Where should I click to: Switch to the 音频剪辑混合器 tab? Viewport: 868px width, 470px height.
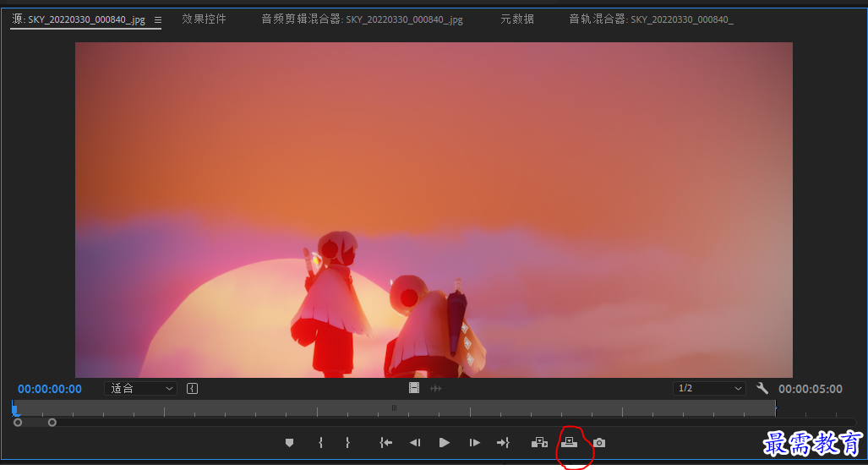tap(362, 19)
